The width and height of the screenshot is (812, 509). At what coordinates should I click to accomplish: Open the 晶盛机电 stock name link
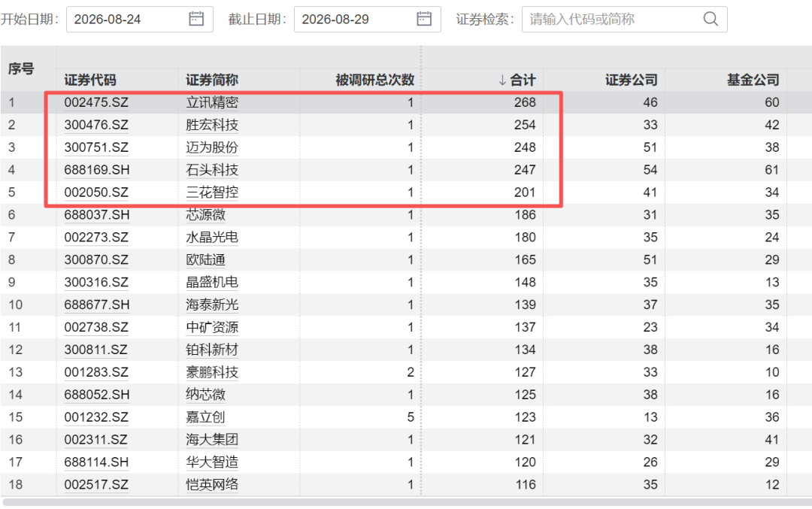tap(212, 282)
